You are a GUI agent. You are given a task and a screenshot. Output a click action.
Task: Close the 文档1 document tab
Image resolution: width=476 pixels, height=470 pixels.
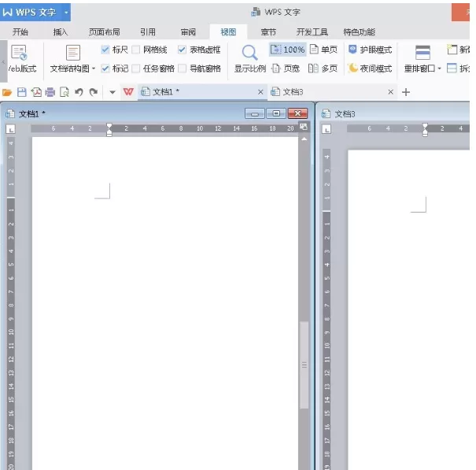click(x=260, y=92)
